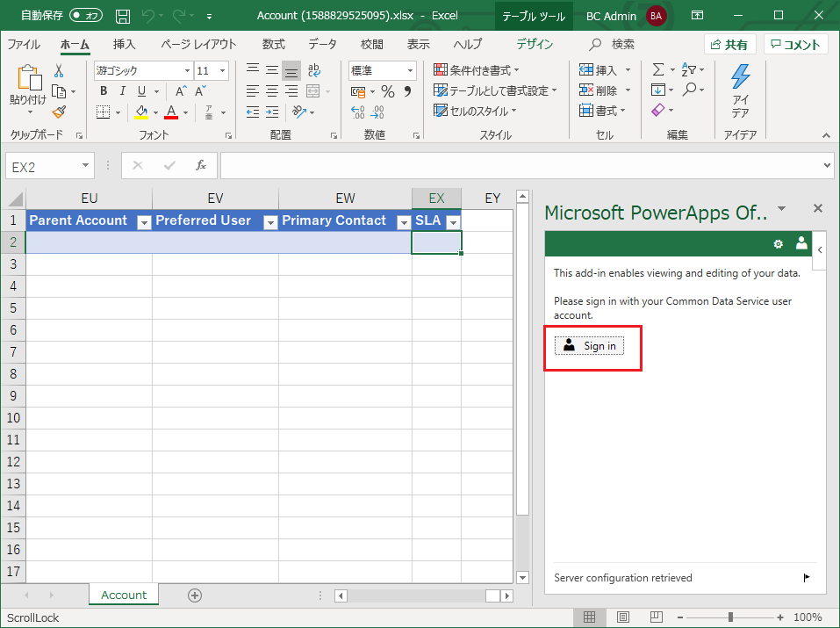
Task: Increase font size with the A-up icon
Action: click(x=181, y=91)
